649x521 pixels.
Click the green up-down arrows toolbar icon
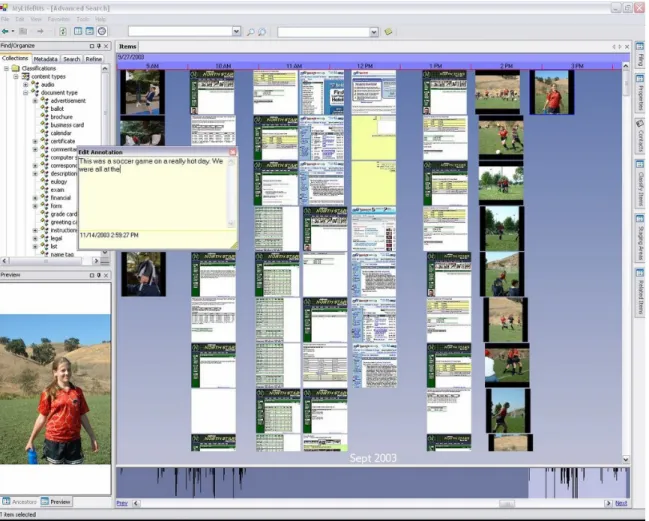(x=63, y=31)
